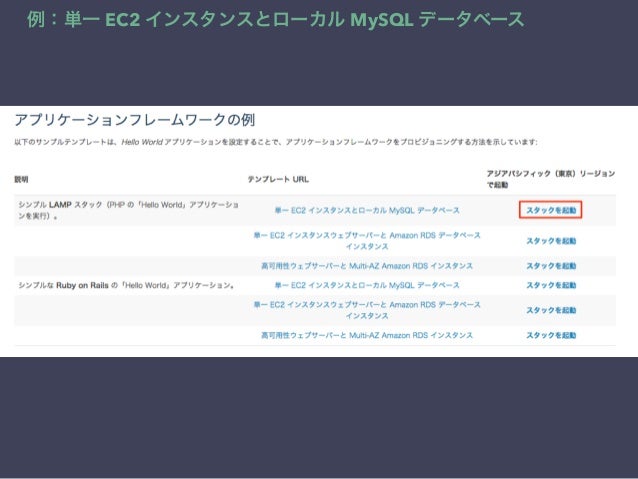The width and height of the screenshot is (638, 479).
Task: Open LAMP high-availability Multi-AZ RDS template link
Action: point(367,266)
